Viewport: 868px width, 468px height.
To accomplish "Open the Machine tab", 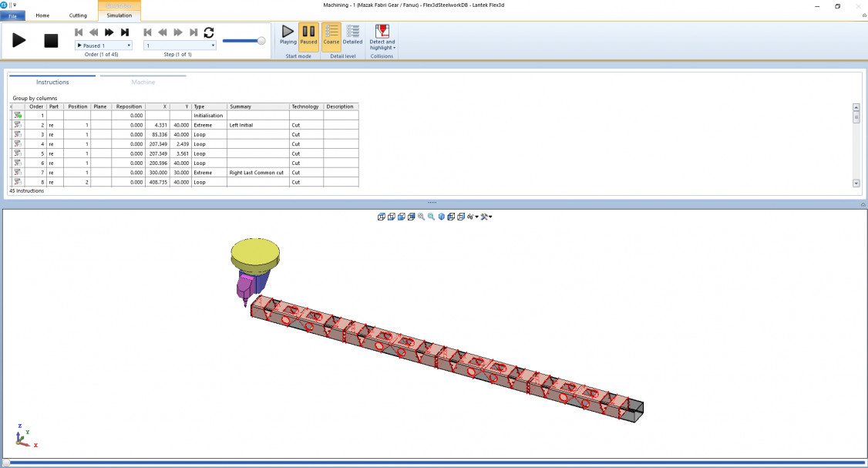I will coord(143,82).
